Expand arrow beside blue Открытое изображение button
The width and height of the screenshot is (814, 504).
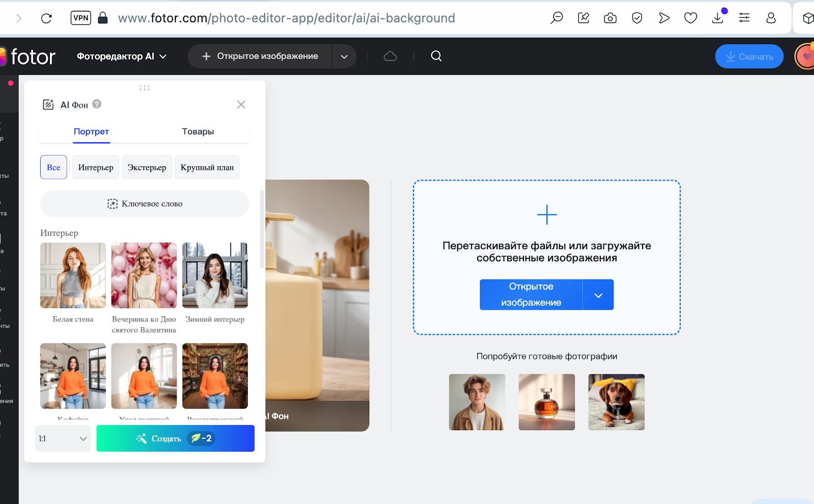tap(598, 295)
